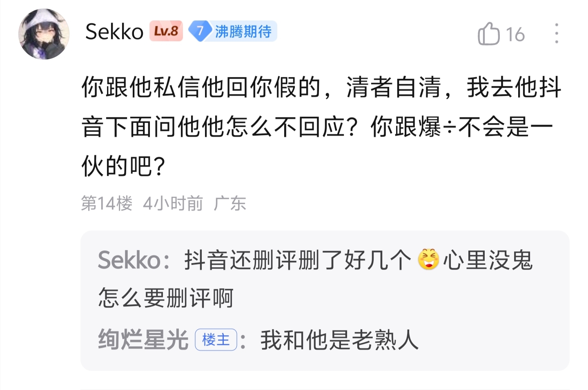Tap the 楼主 badge next to 绚烂星光
Screen dimensions: 588x390
[x=216, y=339]
